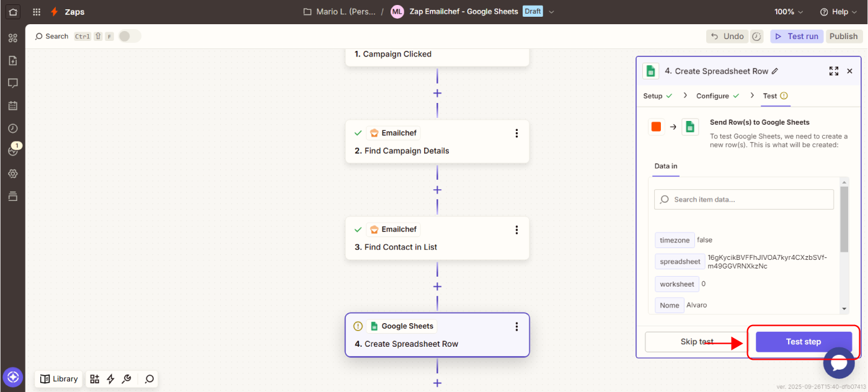Click the Search item data field
868x392 pixels.
744,200
